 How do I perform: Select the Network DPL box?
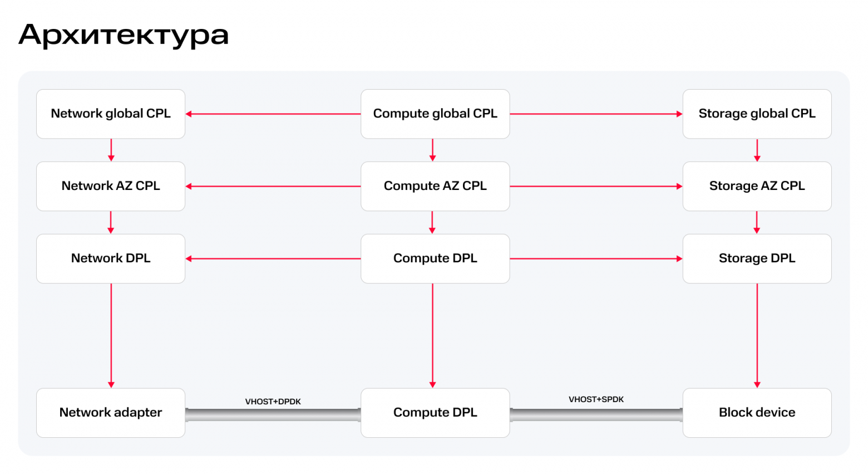tap(111, 258)
